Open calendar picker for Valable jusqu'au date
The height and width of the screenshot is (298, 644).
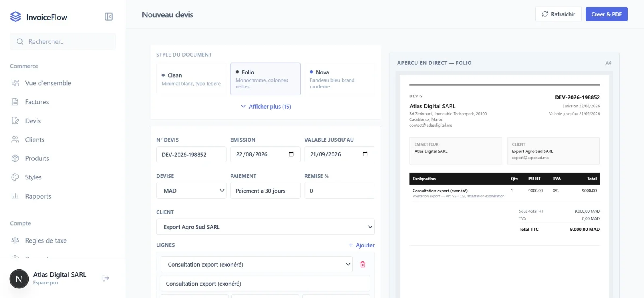coord(365,154)
